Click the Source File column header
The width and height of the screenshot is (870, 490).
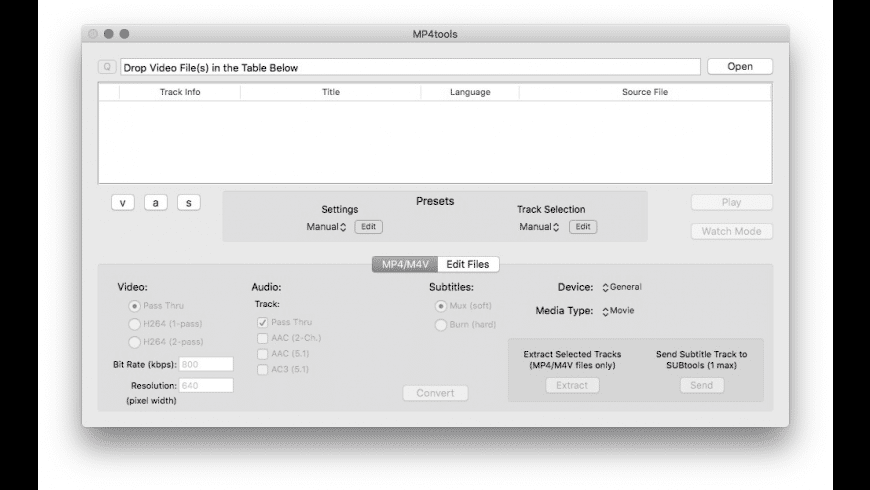pyautogui.click(x=645, y=92)
